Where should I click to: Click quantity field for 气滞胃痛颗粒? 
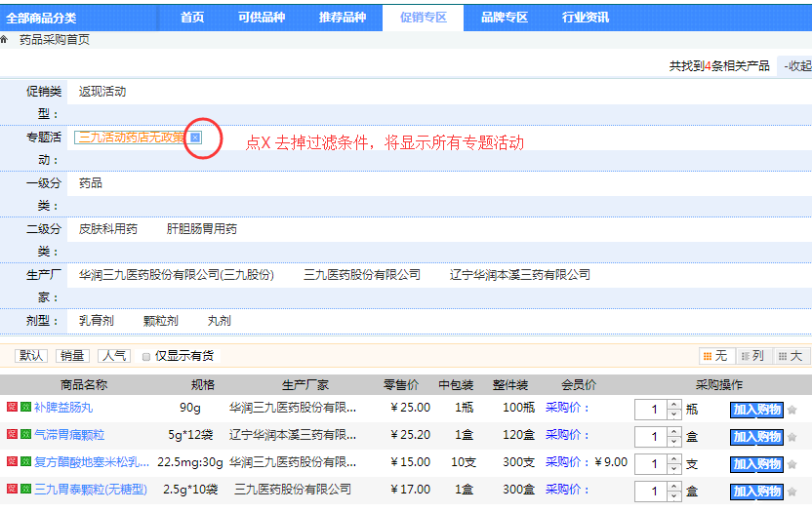[x=651, y=437]
